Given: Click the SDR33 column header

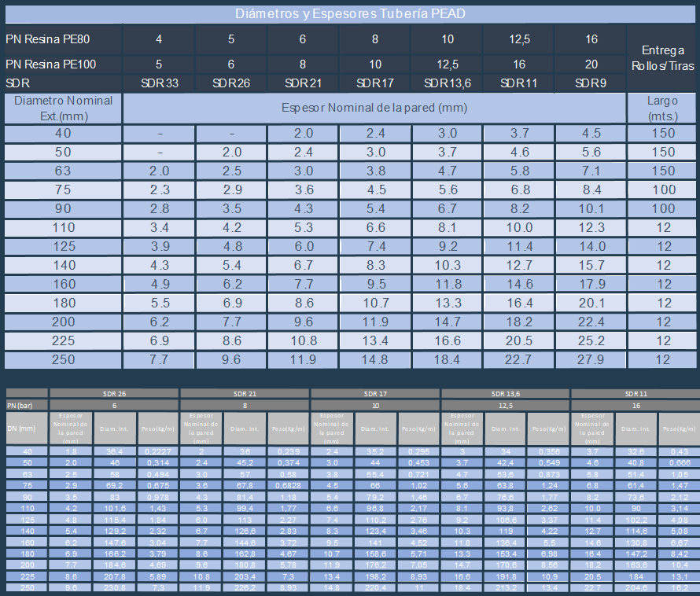Looking at the screenshot, I should point(159,83).
